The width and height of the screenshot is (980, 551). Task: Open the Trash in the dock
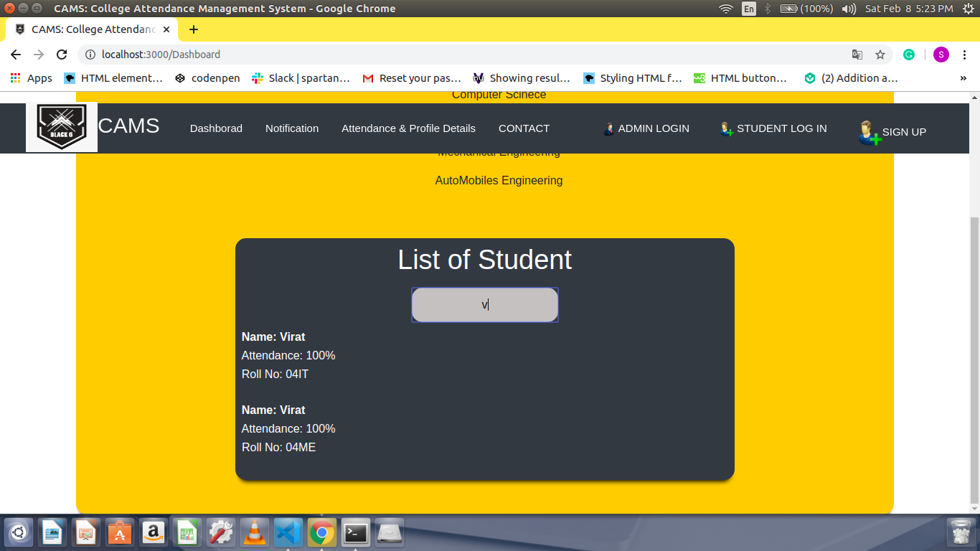(961, 532)
